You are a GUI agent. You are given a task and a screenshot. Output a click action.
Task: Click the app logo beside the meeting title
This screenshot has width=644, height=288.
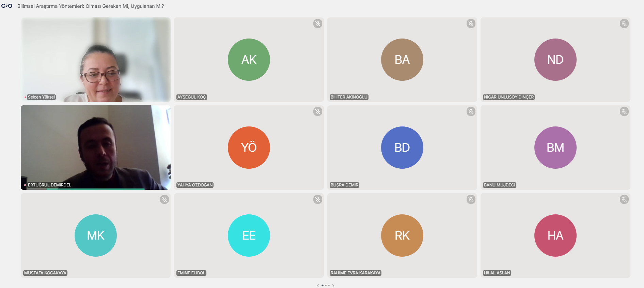7,6
